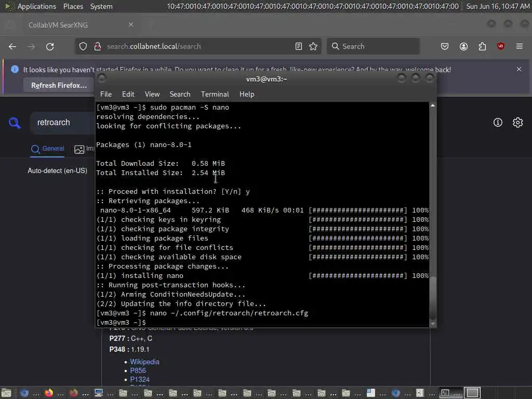Click the terminal window menu button in titlebar
This screenshot has width=532, height=399.
tap(102, 78)
